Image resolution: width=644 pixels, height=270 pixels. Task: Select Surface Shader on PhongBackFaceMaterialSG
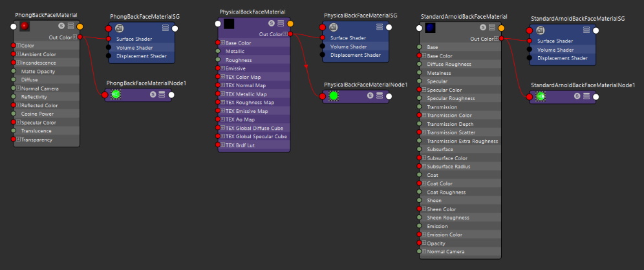coord(142,39)
